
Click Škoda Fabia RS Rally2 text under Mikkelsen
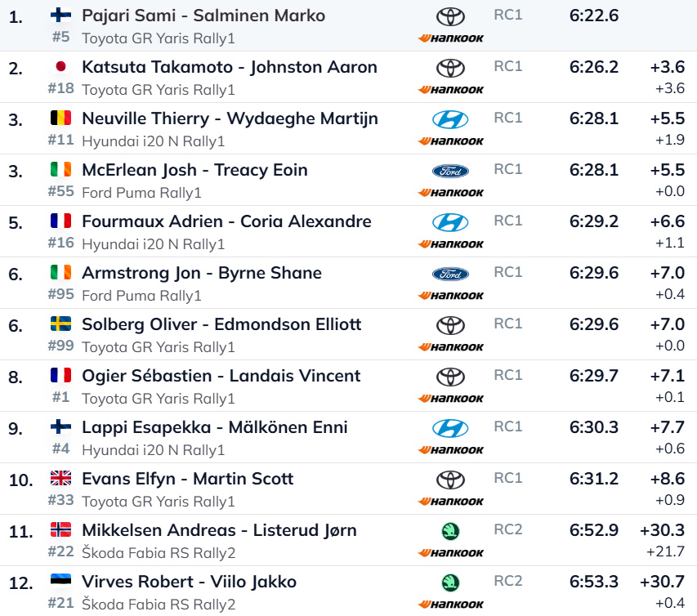[x=159, y=553]
